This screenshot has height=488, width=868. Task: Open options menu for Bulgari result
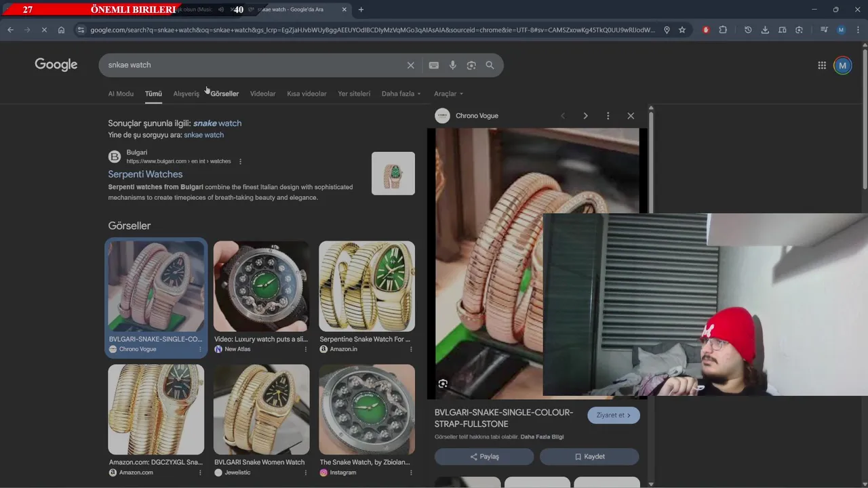pos(240,161)
